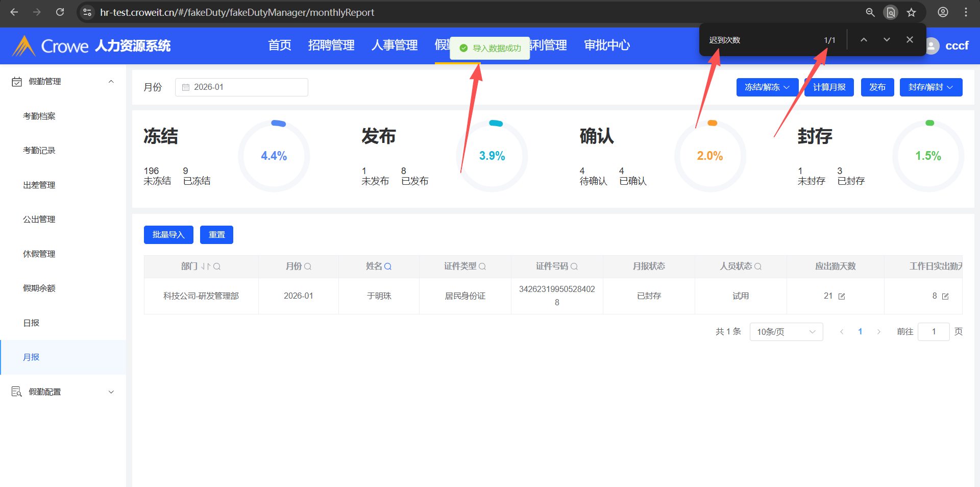
Task: Reload the current browser page
Action: pyautogui.click(x=60, y=12)
